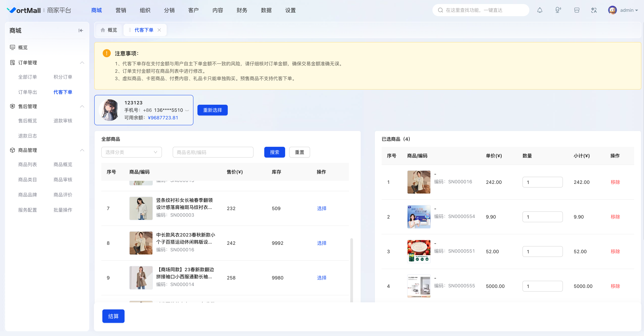
Task: Click the home icon on the 概览 tab
Action: tap(103, 30)
